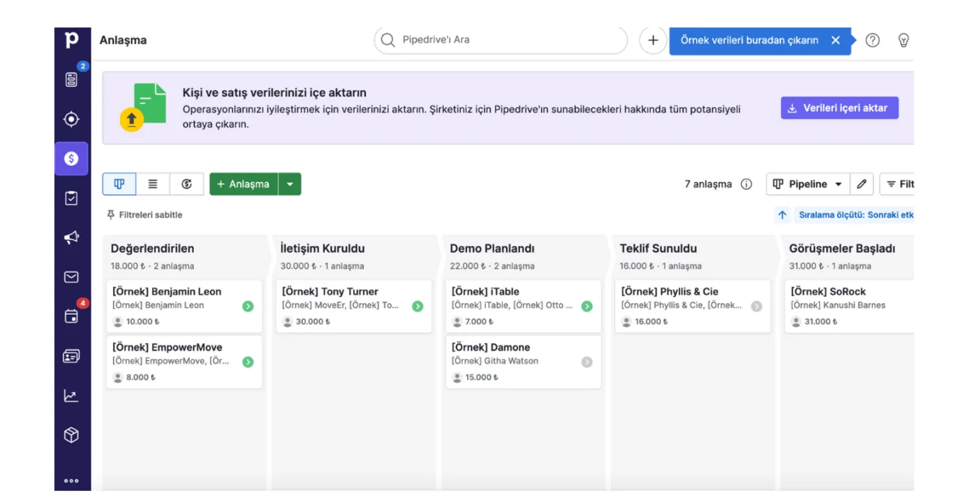980x503 pixels.
Task: Click Tony Turner deal's green activity indicator
Action: tap(417, 306)
